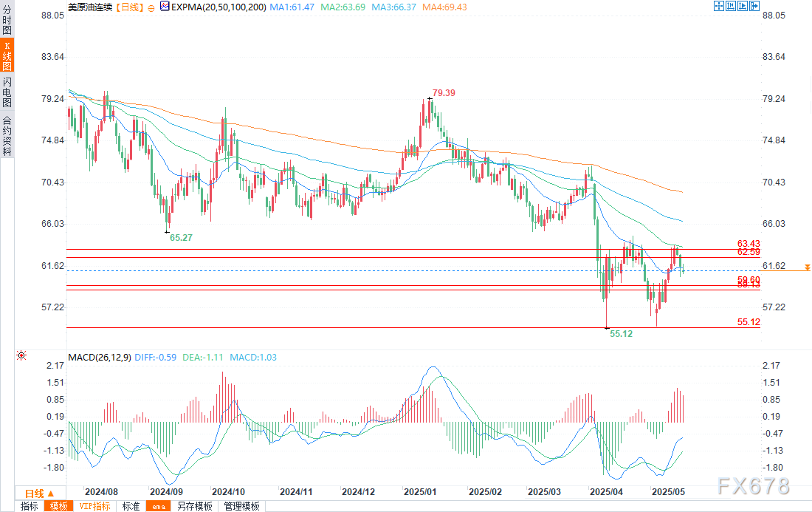The width and height of the screenshot is (812, 512).
Task: Open the 闪电图 side tab
Action: pyautogui.click(x=7, y=92)
